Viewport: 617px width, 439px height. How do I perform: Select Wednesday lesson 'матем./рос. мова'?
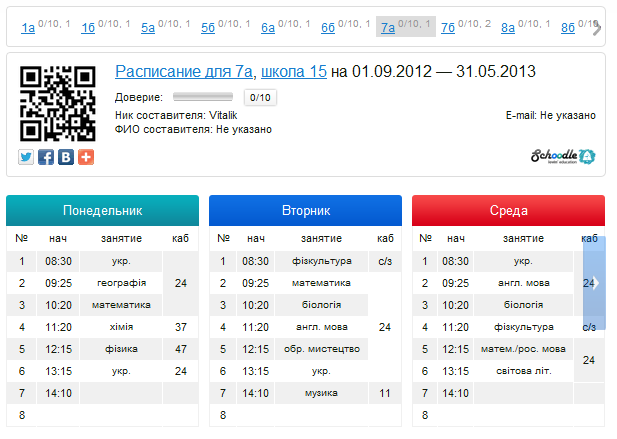click(x=523, y=349)
